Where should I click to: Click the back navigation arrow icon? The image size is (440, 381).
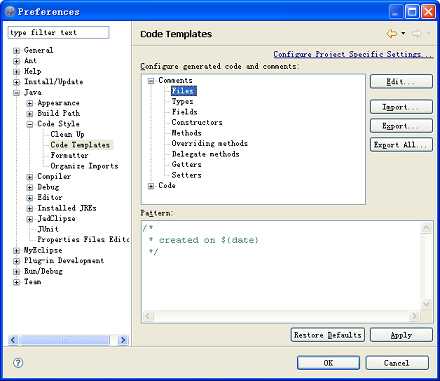pos(392,33)
